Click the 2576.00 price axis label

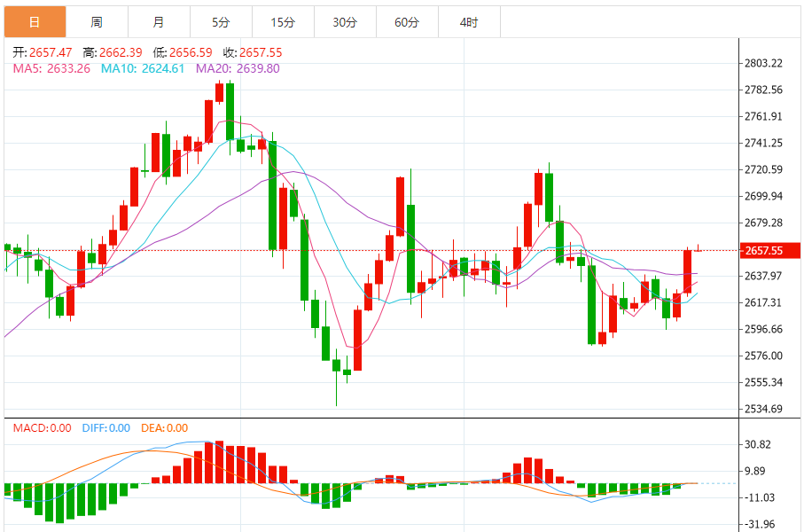point(763,356)
